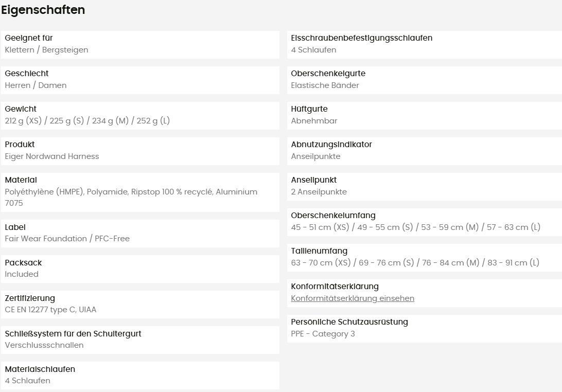562x392 pixels.
Task: Click the Eiger Nordwand Harness product text
Action: tap(52, 156)
